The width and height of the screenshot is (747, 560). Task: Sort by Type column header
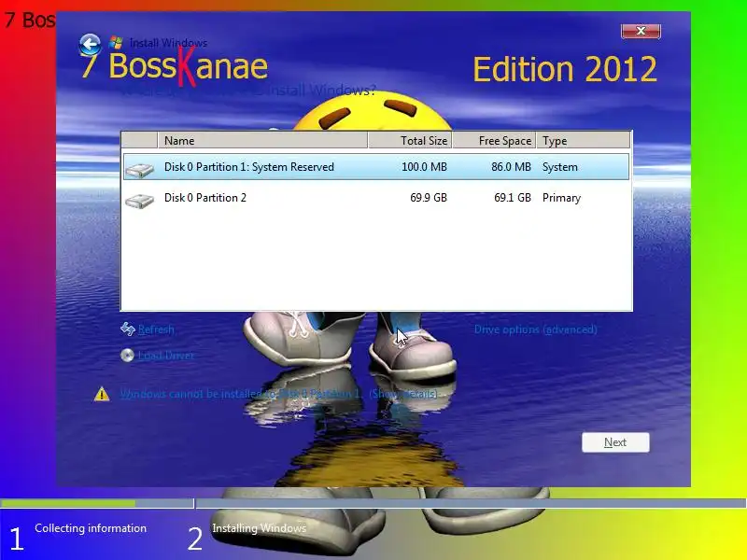click(583, 141)
